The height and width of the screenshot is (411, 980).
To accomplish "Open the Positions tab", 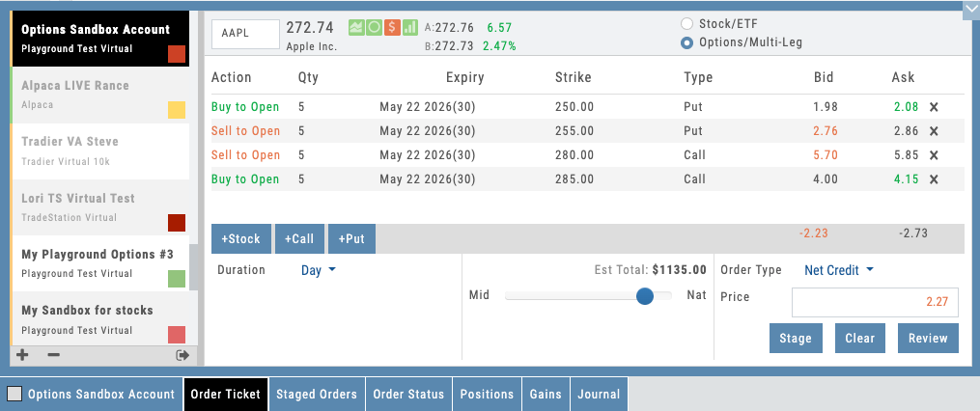I will (x=487, y=394).
